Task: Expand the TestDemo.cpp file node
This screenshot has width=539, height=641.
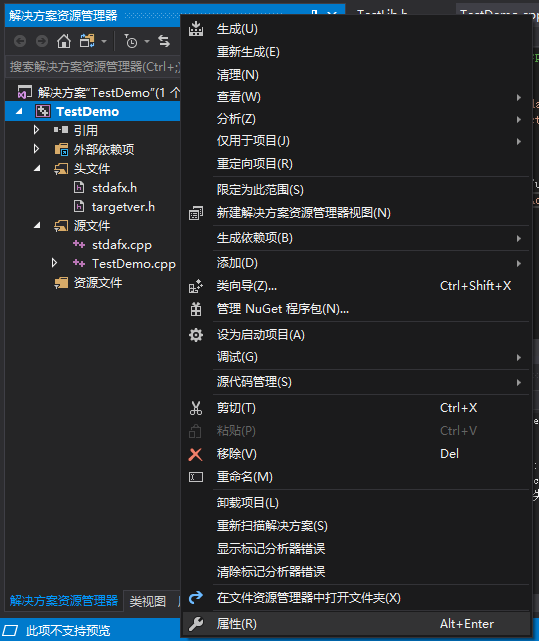Action: tap(54, 263)
